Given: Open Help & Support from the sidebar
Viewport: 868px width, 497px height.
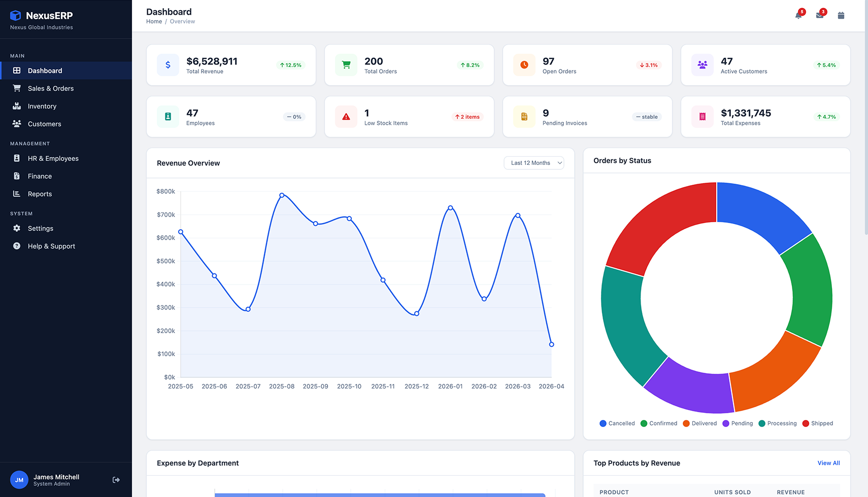Looking at the screenshot, I should (x=51, y=246).
